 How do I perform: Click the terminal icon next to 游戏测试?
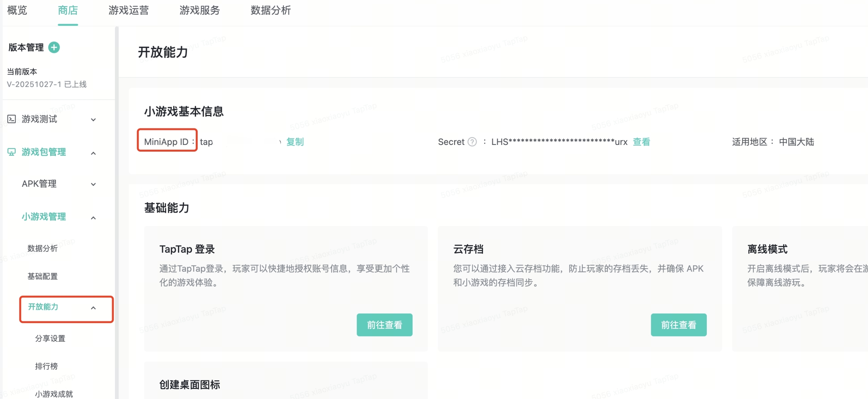point(11,119)
